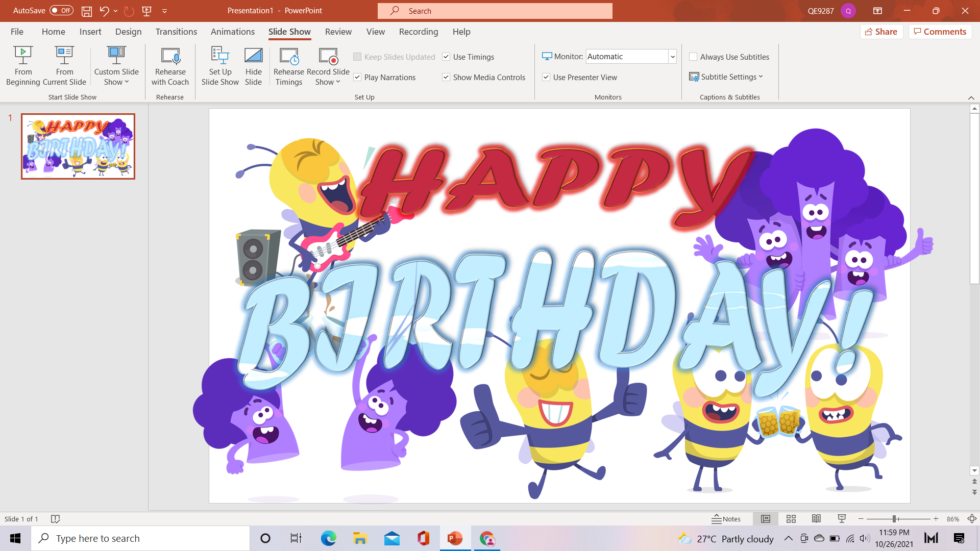Start Rehearse Timings

tap(289, 66)
